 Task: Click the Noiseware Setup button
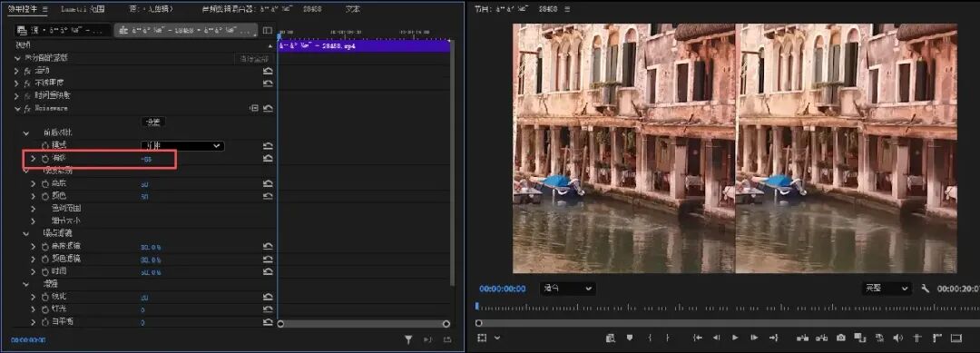point(153,122)
